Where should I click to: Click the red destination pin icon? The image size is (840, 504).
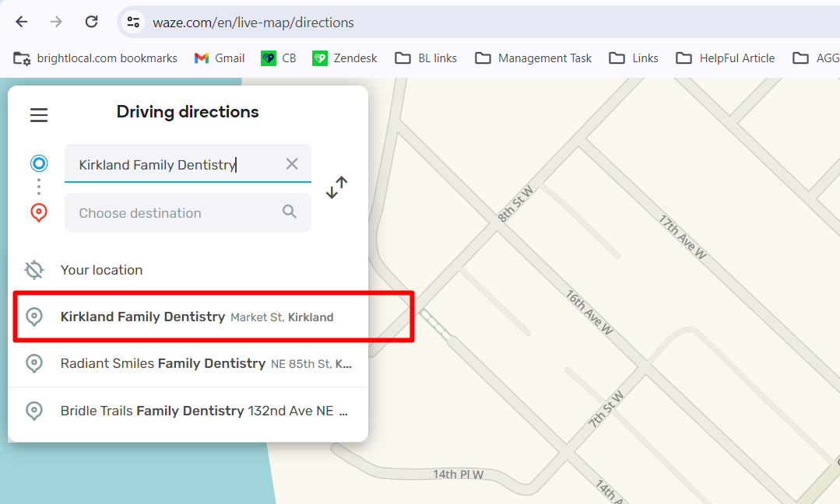coord(39,212)
